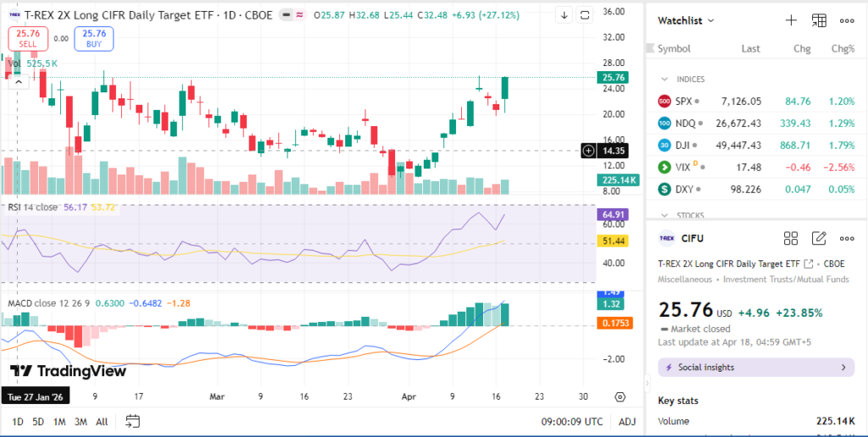
Task: Expand the Watchlist name dropdown
Action: (710, 20)
